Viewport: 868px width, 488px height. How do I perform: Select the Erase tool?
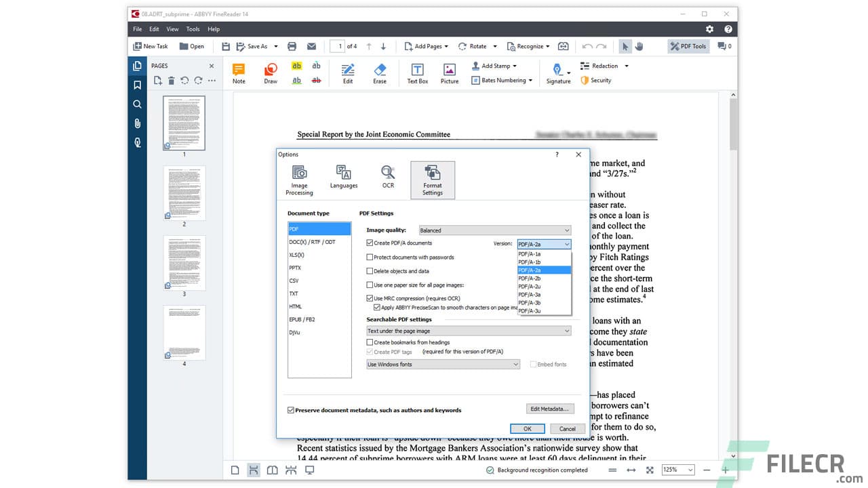click(380, 72)
